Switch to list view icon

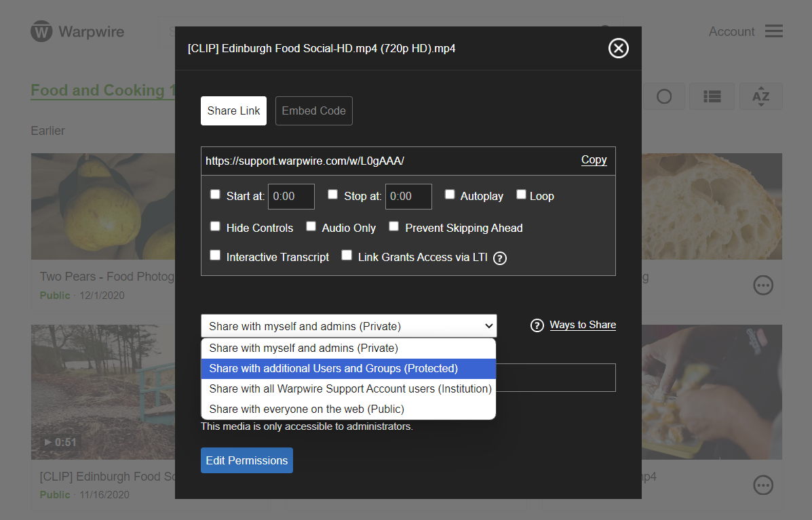712,97
